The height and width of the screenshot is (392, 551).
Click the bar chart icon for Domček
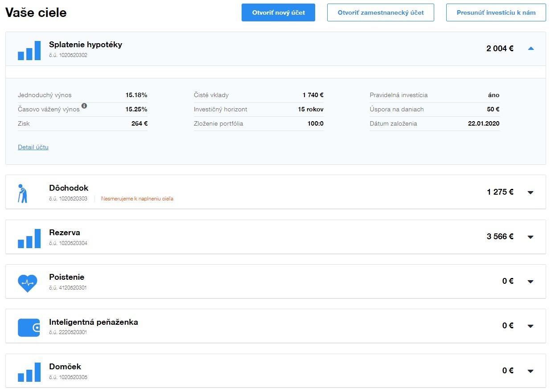click(x=29, y=372)
